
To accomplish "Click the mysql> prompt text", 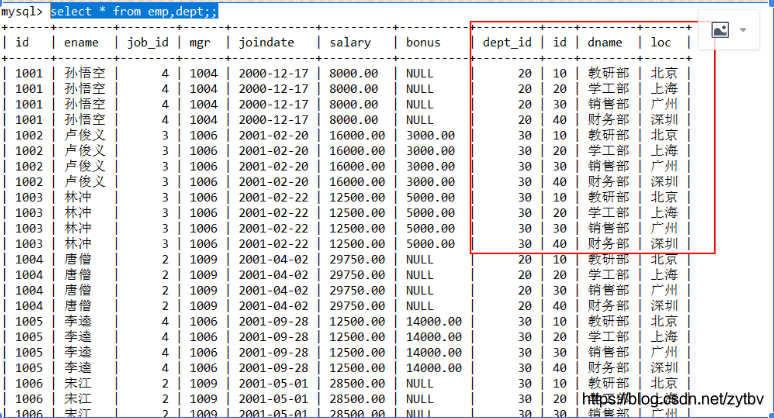I will (x=22, y=11).
